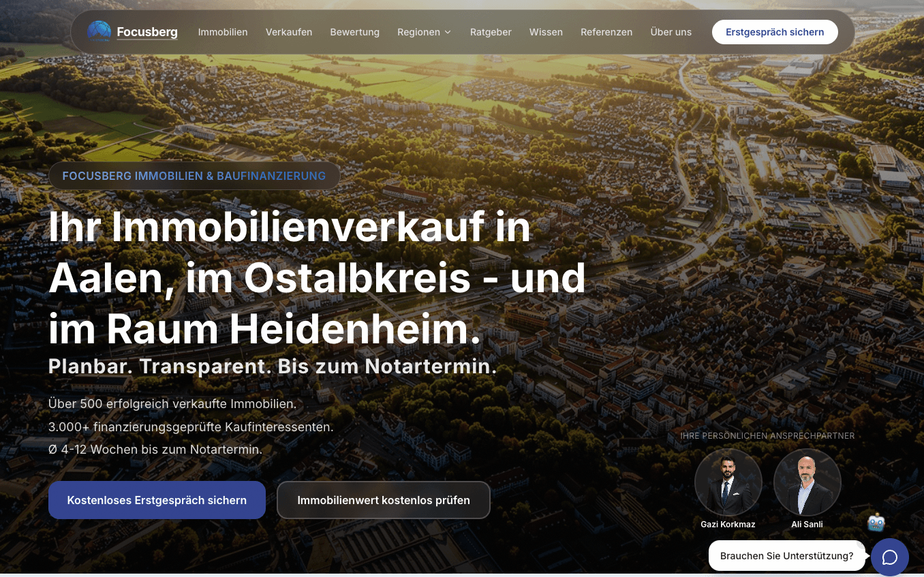
Task: Visit the Über uns page
Action: pos(671,32)
